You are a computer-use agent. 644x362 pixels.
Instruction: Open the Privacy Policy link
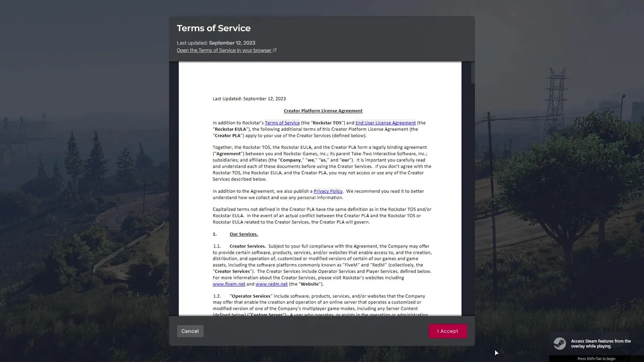328,191
